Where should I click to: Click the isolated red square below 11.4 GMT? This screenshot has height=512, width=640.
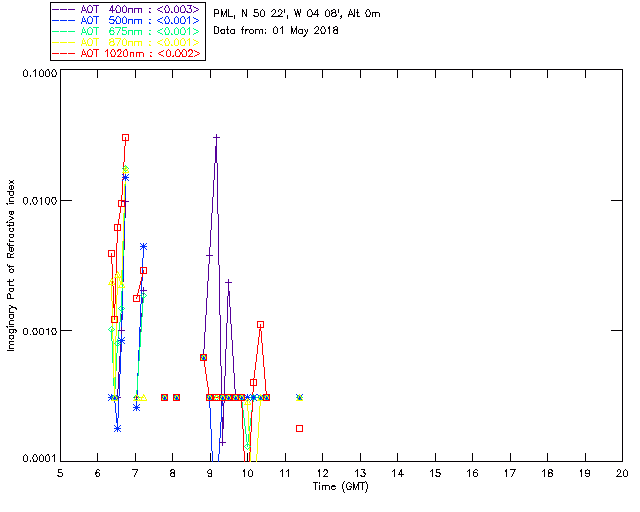[x=299, y=428]
